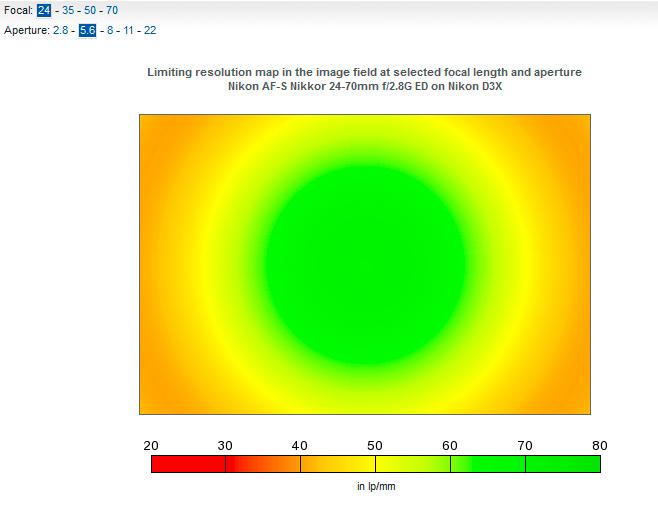Click the legend value 70
658x507 pixels.
(525, 445)
